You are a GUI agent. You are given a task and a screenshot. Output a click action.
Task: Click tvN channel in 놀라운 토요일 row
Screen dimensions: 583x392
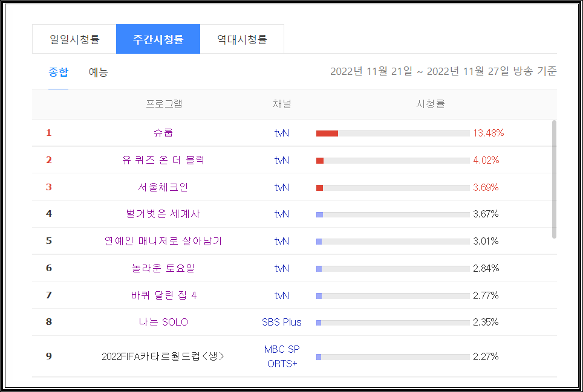pos(281,268)
